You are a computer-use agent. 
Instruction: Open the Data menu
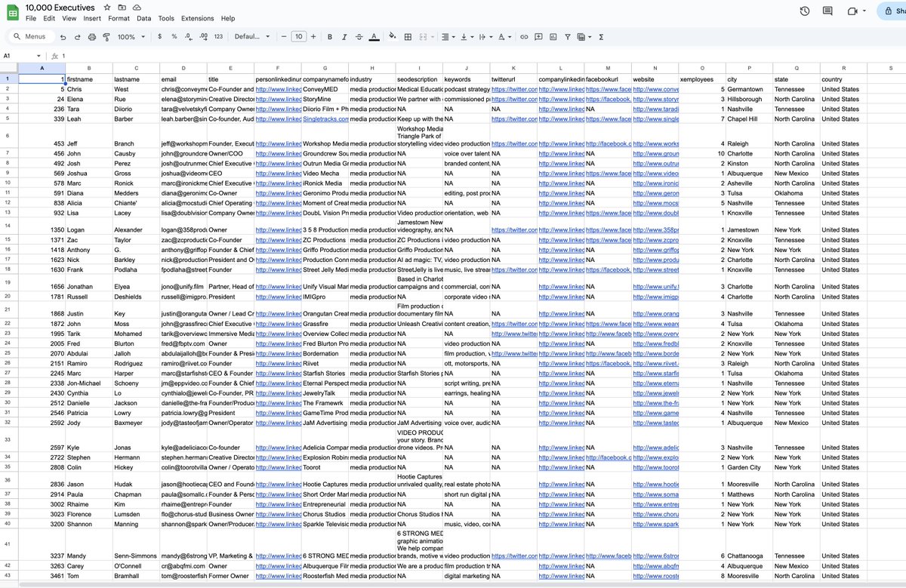tap(143, 18)
